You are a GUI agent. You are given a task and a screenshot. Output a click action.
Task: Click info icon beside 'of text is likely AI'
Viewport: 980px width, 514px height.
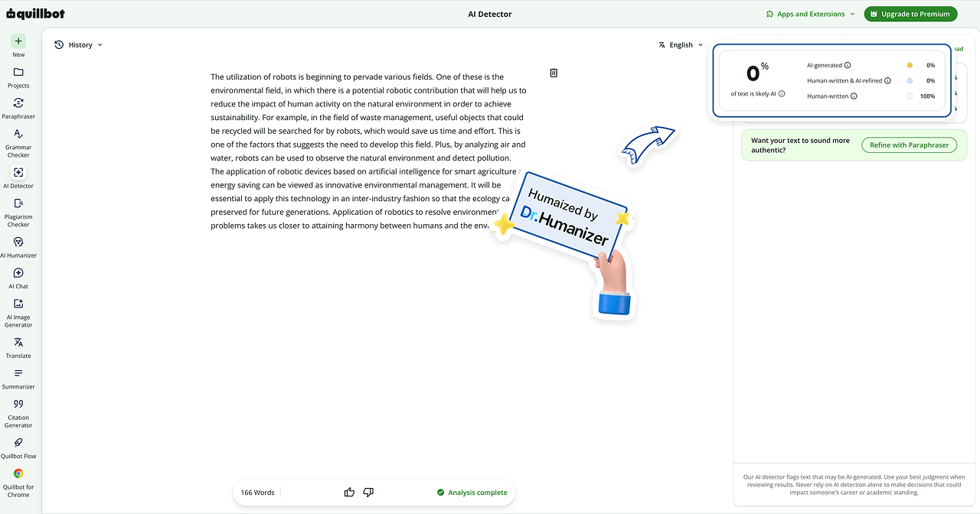click(x=782, y=94)
